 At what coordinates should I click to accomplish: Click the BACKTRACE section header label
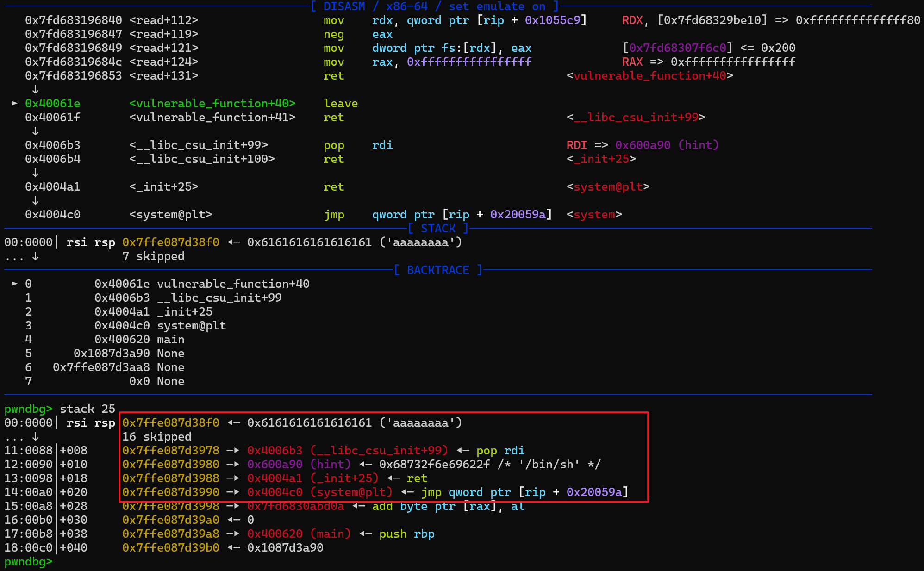point(438,270)
